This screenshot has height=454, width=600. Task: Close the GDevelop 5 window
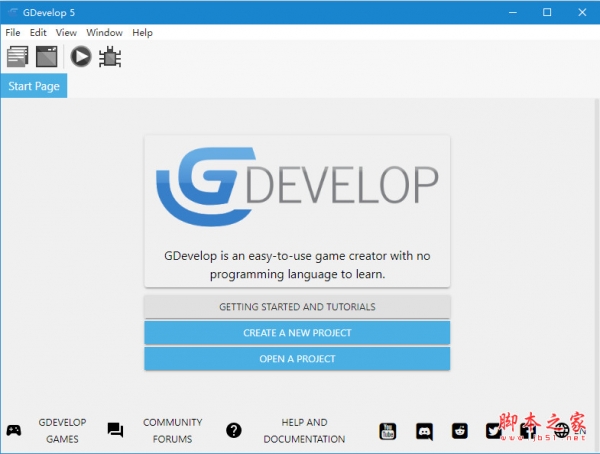582,12
